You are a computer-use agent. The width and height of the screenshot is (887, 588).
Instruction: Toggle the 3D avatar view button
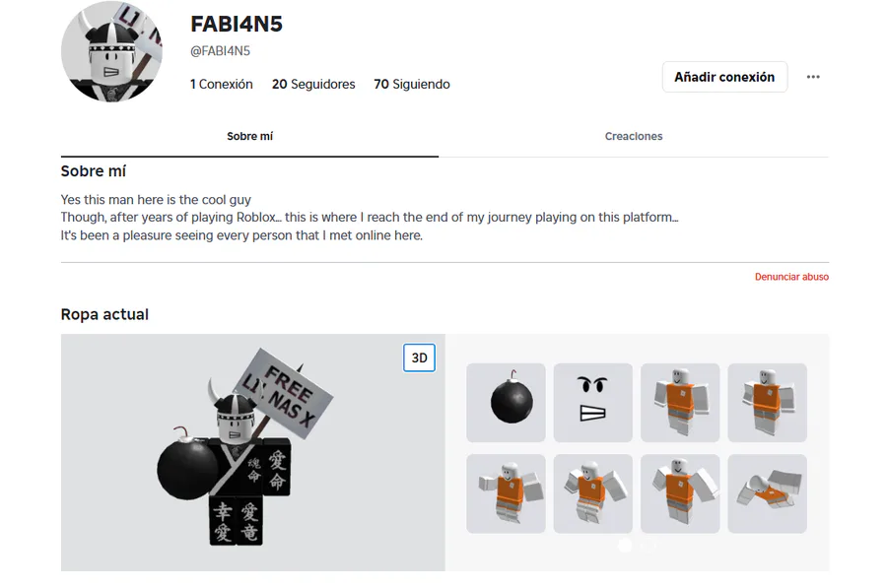tap(419, 358)
